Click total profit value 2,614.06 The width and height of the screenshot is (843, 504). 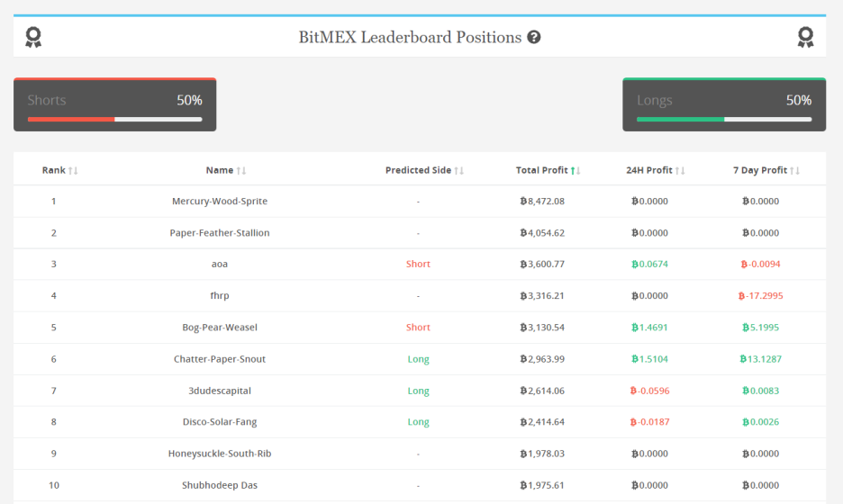tap(542, 391)
